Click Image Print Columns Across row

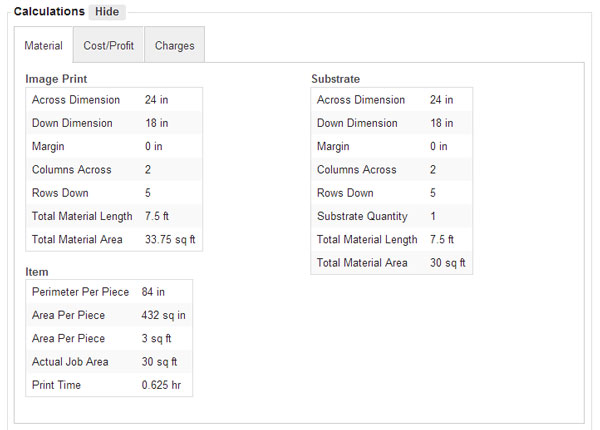[x=114, y=170]
